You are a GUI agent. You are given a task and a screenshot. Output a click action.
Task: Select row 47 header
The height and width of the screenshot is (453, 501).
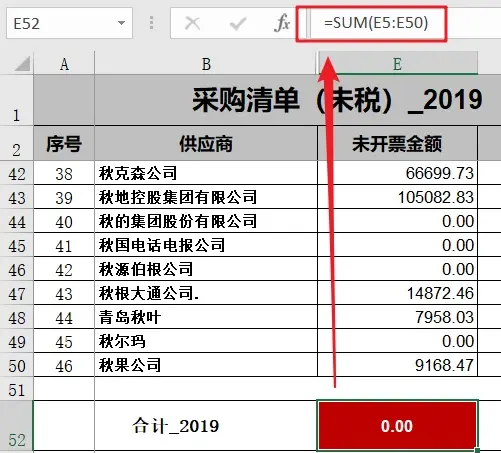17,293
